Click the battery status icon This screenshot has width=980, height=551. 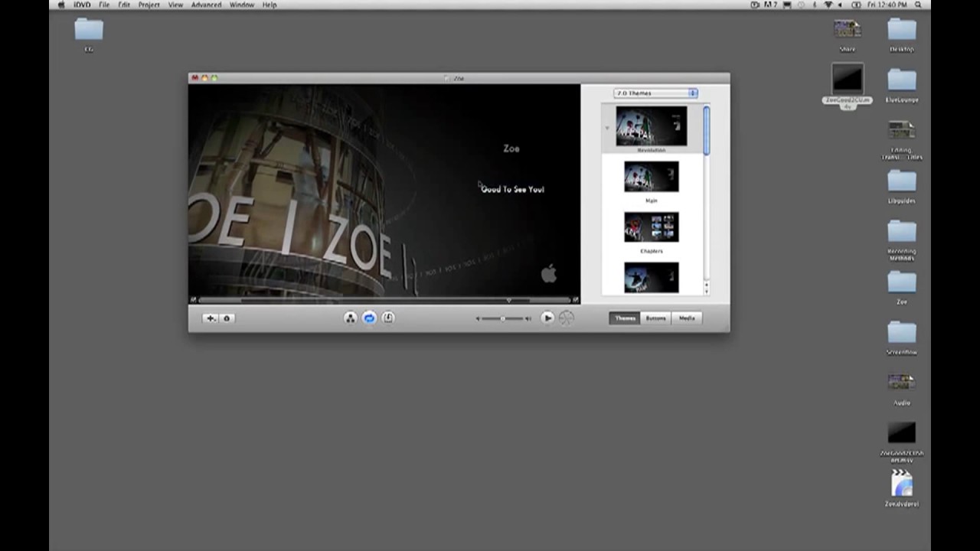pyautogui.click(x=857, y=5)
